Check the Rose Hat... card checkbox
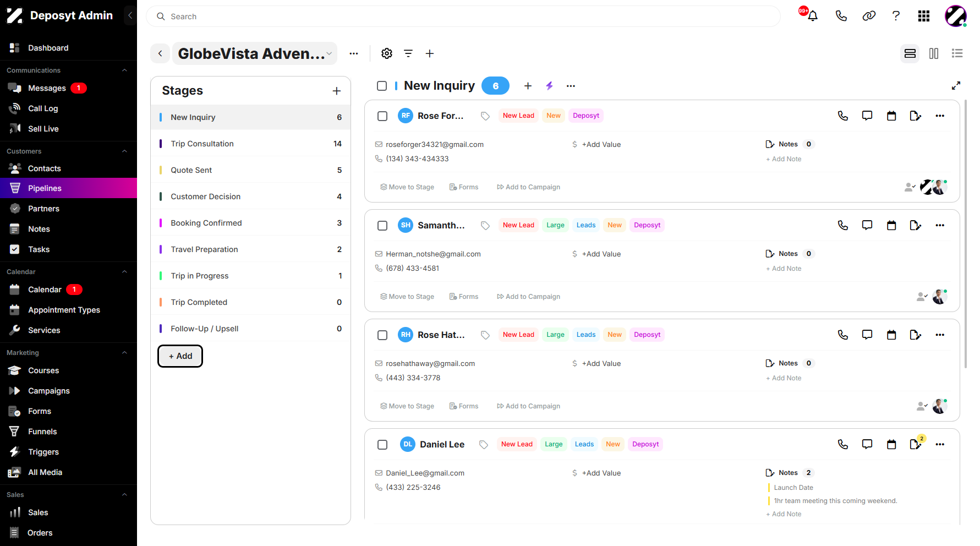Viewport: 980px width, 546px height. (x=382, y=335)
